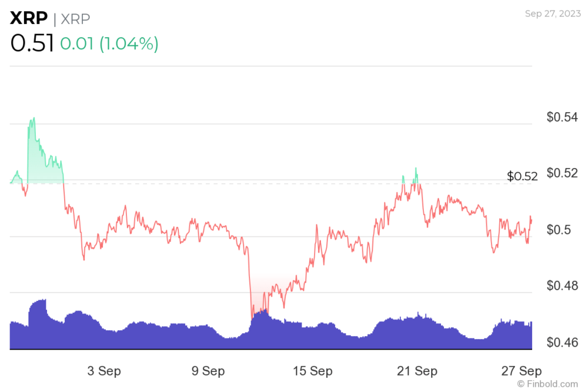Click the 15 Sep date tick
The image size is (588, 392).
[x=312, y=371]
